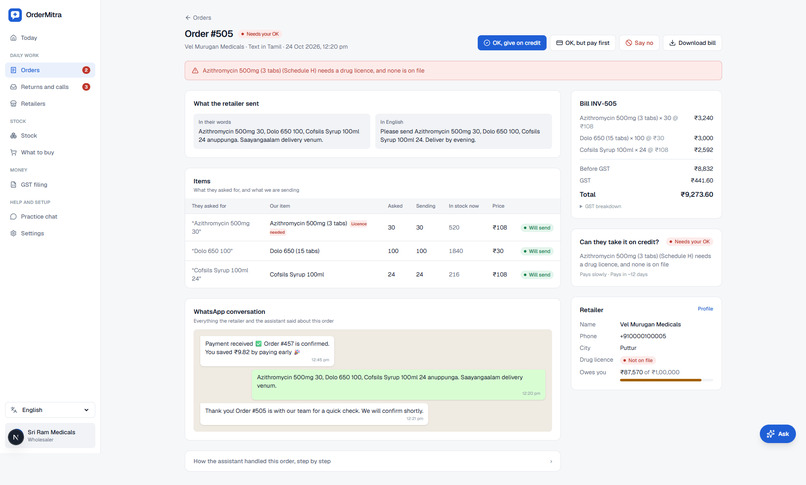Click the Stock boxes icon
The height and width of the screenshot is (485, 806).
pyautogui.click(x=13, y=136)
